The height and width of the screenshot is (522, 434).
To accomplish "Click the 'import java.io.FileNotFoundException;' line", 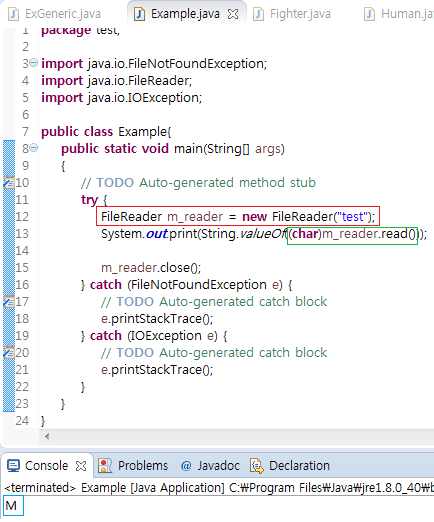I will [154, 64].
